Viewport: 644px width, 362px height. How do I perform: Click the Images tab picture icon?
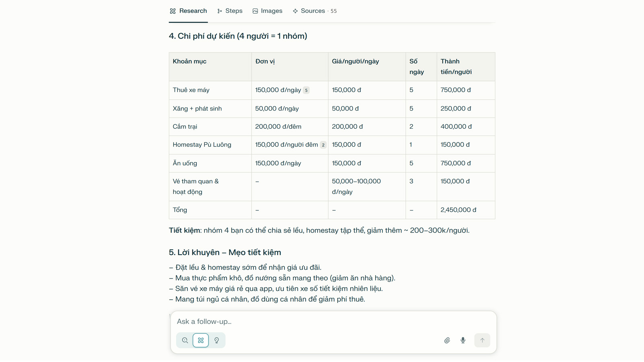(255, 11)
